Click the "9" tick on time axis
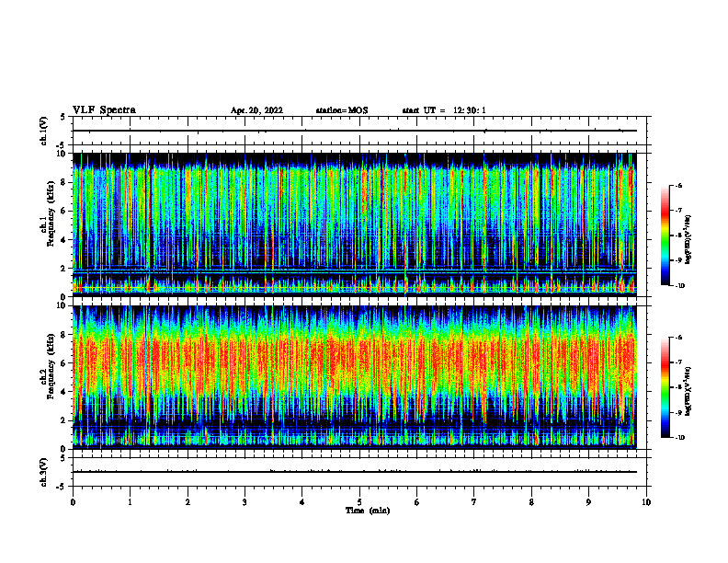The height and width of the screenshot is (563, 728). [x=588, y=502]
